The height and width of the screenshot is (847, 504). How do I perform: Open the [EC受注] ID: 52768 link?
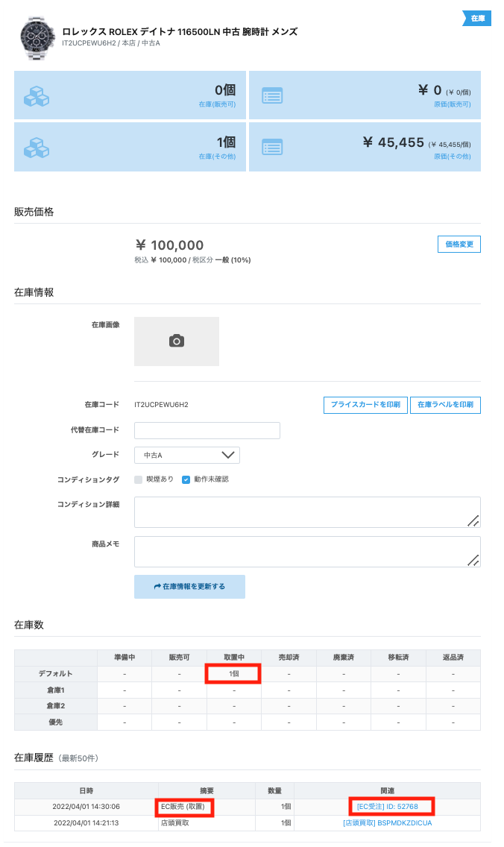point(387,807)
